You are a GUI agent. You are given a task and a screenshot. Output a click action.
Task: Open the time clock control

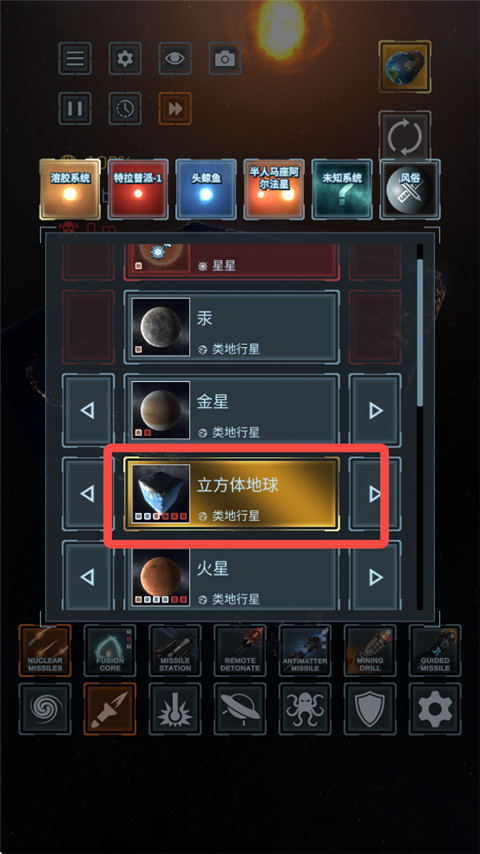pyautogui.click(x=125, y=108)
